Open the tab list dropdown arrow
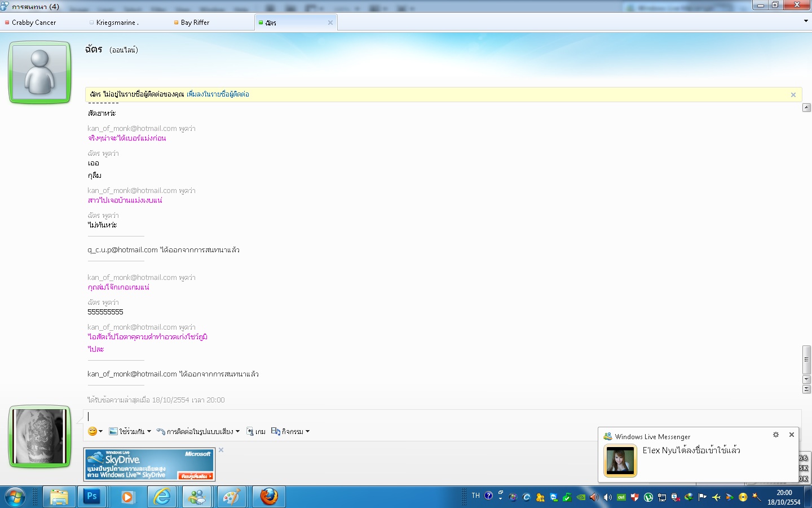The width and height of the screenshot is (812, 508). pos(806,21)
